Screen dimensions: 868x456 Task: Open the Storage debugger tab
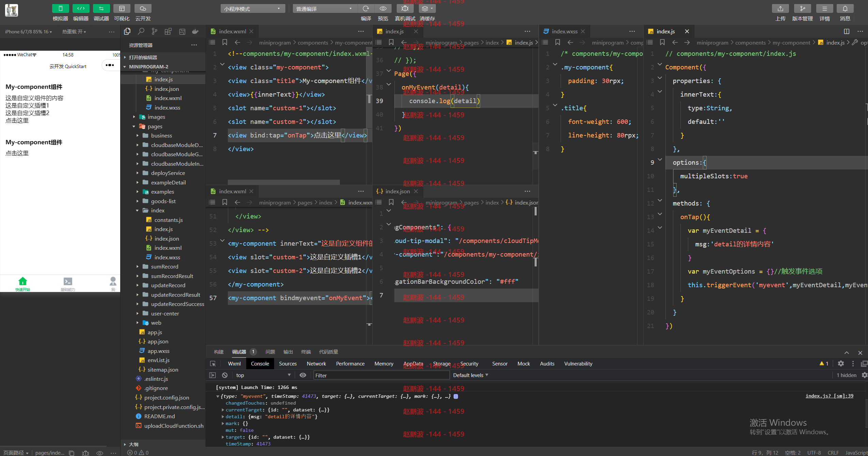tap(442, 364)
